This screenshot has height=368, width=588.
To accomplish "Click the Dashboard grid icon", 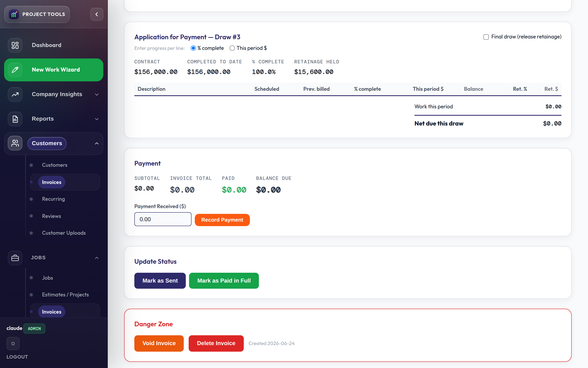I will pyautogui.click(x=15, y=45).
